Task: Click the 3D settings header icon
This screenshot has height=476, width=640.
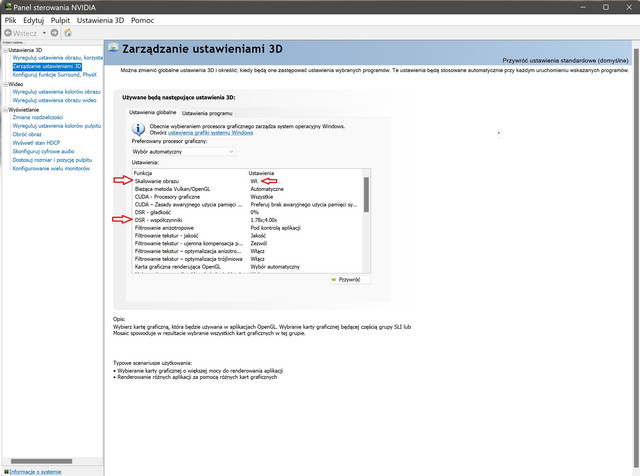Action: 113,48
